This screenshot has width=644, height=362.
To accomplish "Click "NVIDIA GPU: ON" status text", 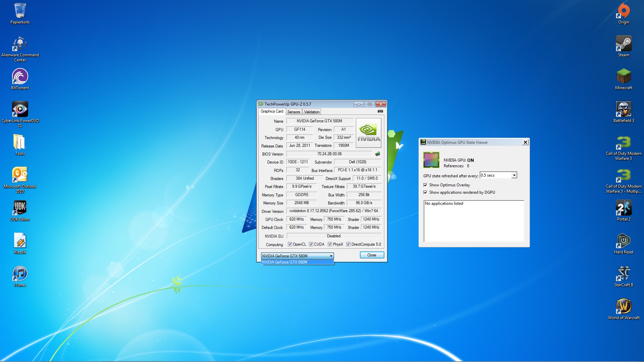I will 459,160.
